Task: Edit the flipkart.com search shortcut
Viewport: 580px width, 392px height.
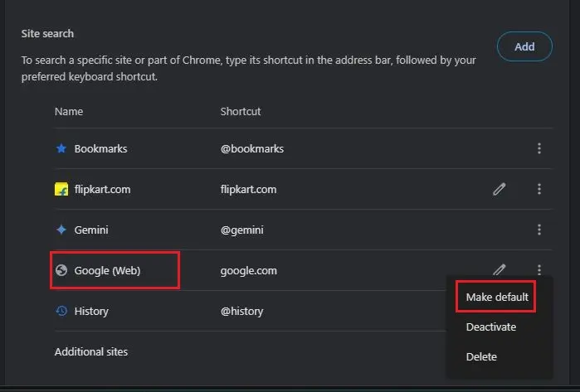Action: coord(499,190)
